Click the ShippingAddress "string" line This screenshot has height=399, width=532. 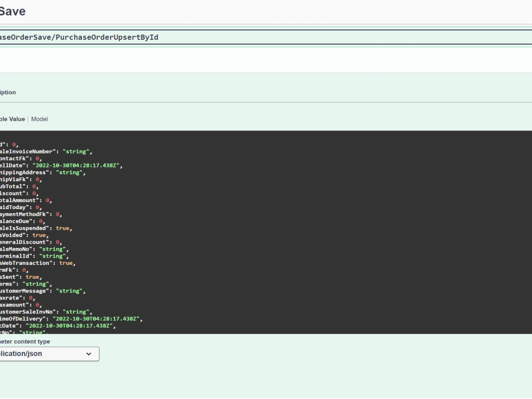(x=43, y=172)
